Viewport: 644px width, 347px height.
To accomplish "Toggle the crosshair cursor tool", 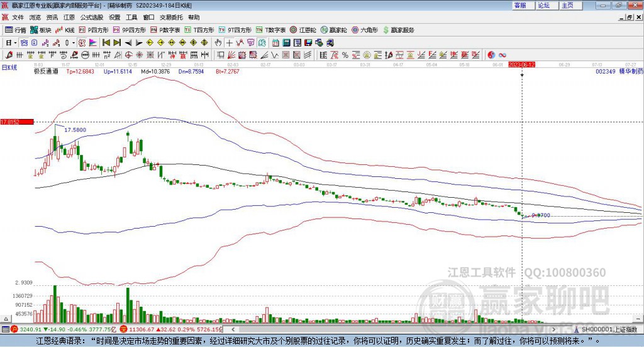I will 229,43.
